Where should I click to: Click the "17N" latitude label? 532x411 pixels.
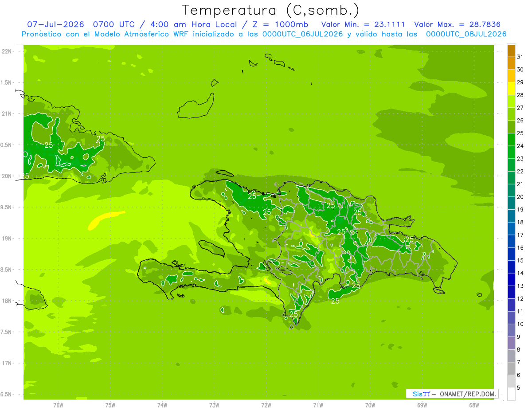[7, 363]
